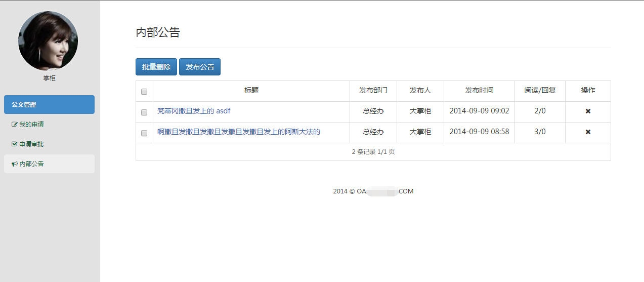This screenshot has width=644, height=282.
Task: Click the 发布时间 column header
Action: [479, 91]
